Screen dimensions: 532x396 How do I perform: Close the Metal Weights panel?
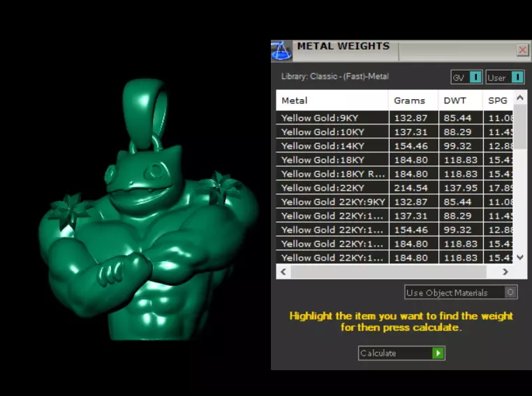pos(522,50)
